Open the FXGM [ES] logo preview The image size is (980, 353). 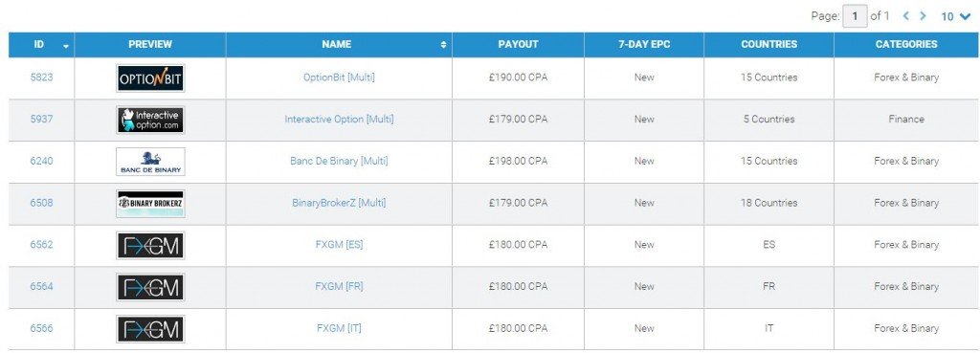(150, 246)
